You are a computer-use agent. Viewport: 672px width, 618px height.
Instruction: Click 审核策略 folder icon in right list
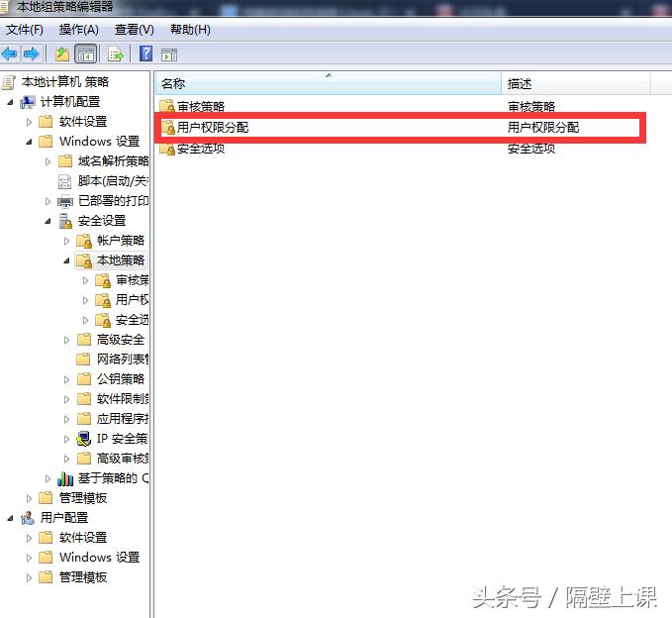(x=167, y=106)
